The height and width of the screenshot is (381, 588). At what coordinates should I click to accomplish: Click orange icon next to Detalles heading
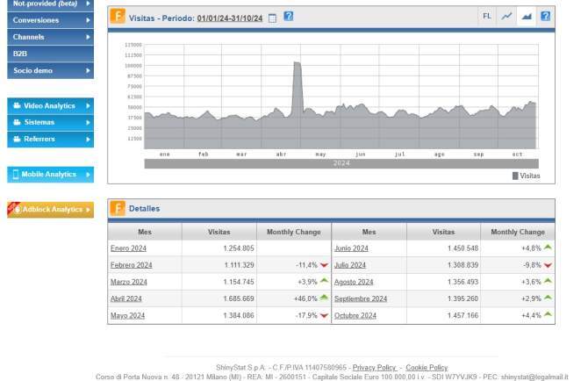click(118, 208)
